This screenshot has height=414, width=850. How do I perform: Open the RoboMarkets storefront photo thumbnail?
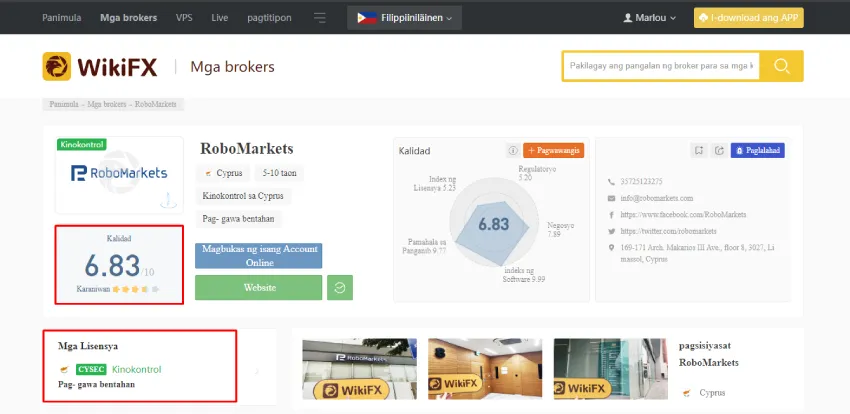pos(359,369)
